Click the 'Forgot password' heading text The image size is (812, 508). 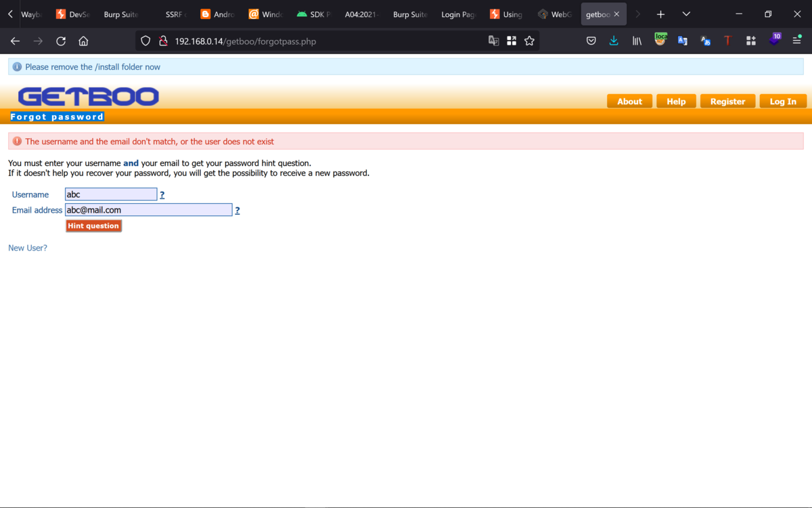[57, 117]
